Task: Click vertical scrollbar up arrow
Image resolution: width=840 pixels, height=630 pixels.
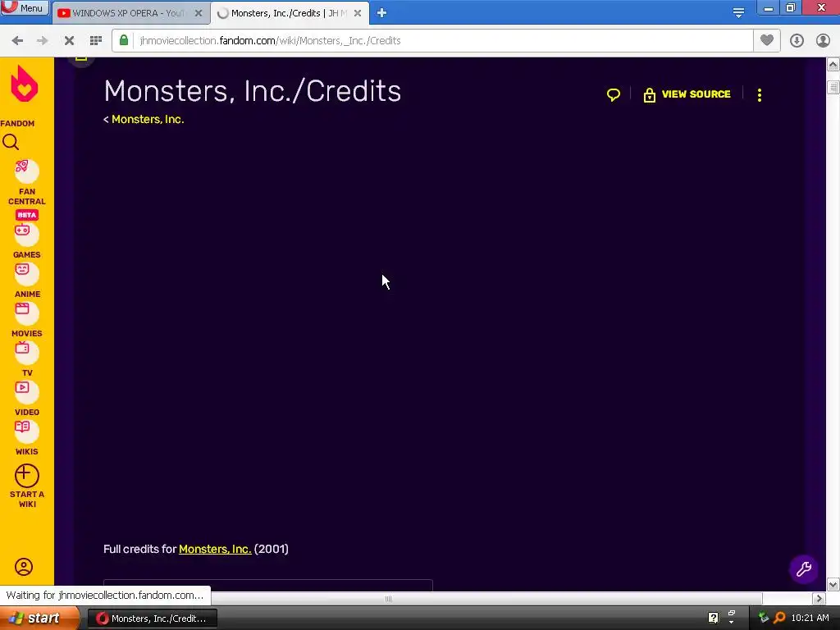Action: pyautogui.click(x=833, y=65)
